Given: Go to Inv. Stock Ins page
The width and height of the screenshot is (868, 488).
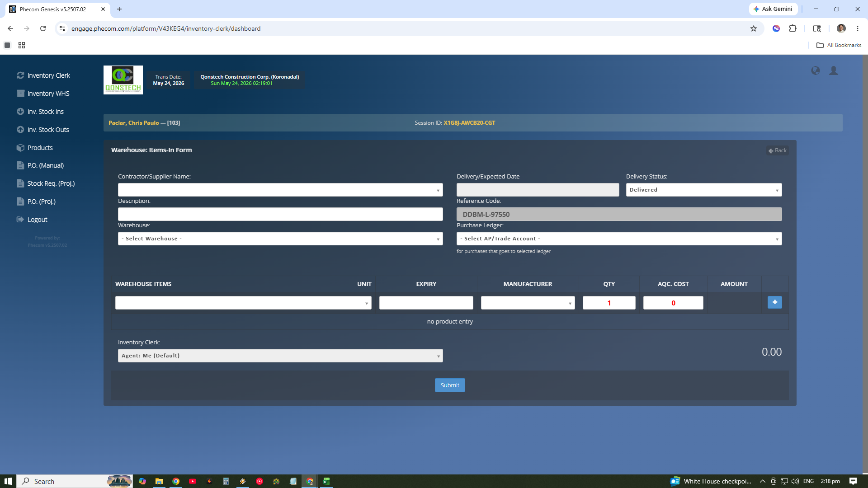Looking at the screenshot, I should (40, 112).
